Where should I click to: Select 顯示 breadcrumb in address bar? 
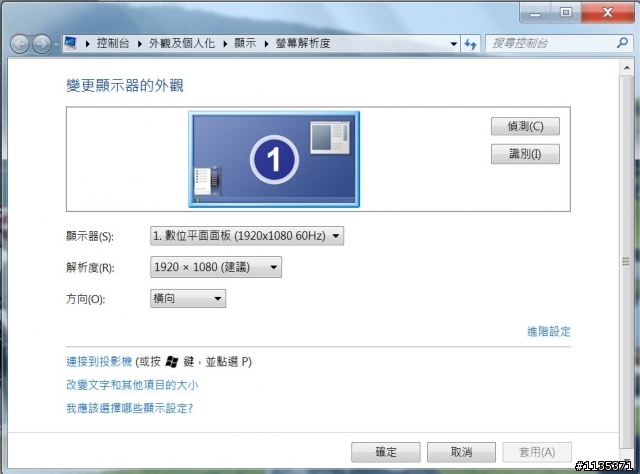(x=245, y=43)
